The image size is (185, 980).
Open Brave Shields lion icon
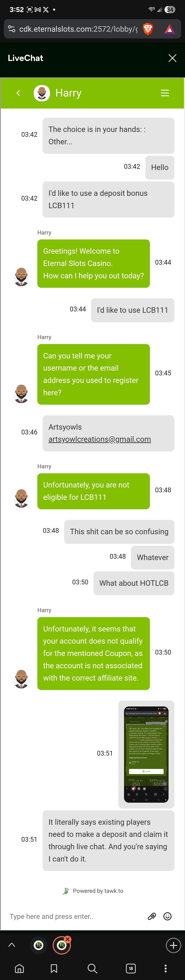(x=148, y=29)
